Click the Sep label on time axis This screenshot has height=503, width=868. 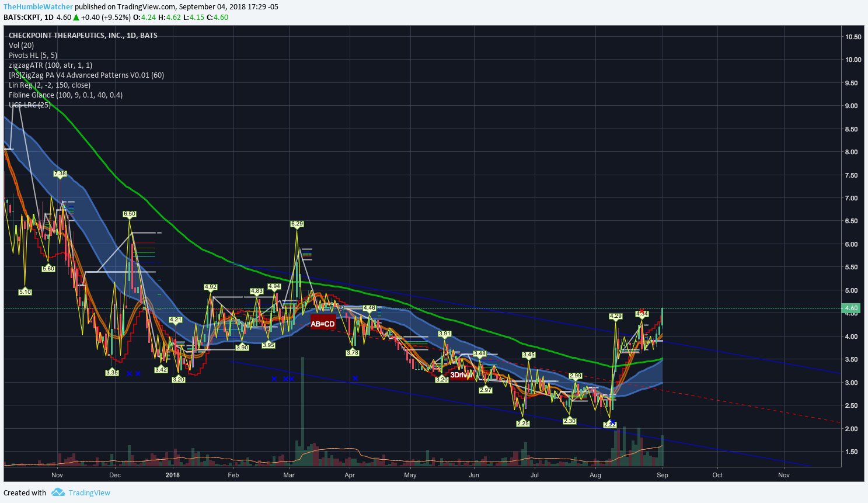[x=663, y=475]
